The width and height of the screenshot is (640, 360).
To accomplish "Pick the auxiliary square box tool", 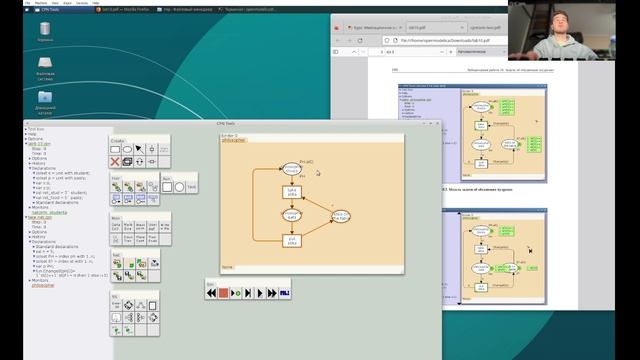I will click(167, 187).
